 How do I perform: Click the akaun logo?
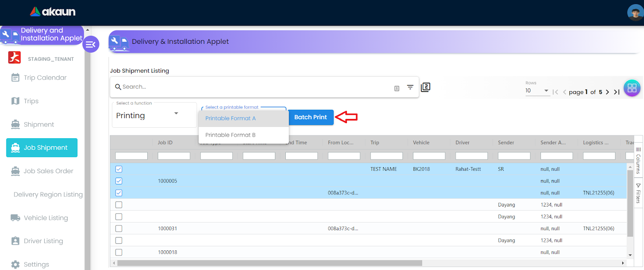click(53, 12)
